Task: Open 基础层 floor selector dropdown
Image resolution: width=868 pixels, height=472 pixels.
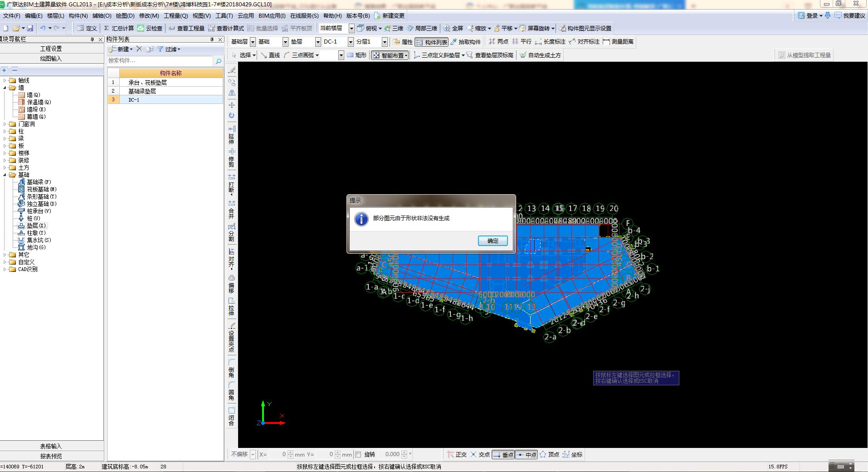Action: 253,42
